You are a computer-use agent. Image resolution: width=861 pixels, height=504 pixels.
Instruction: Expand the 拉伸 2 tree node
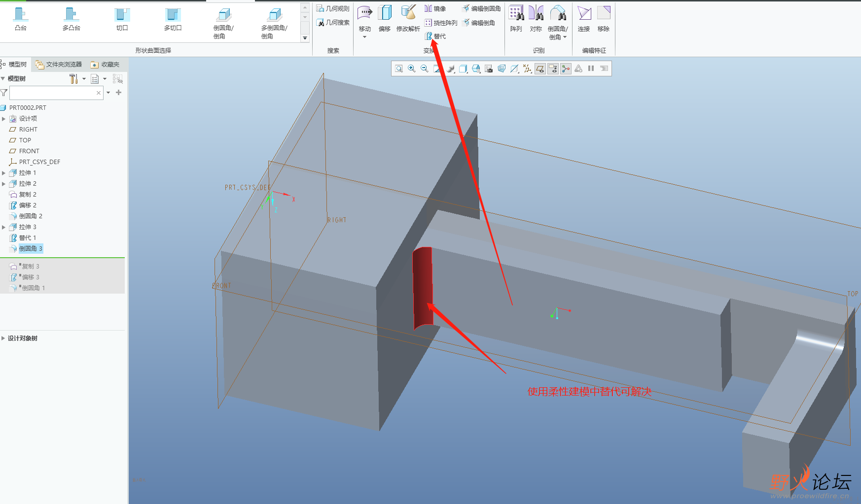click(3, 184)
